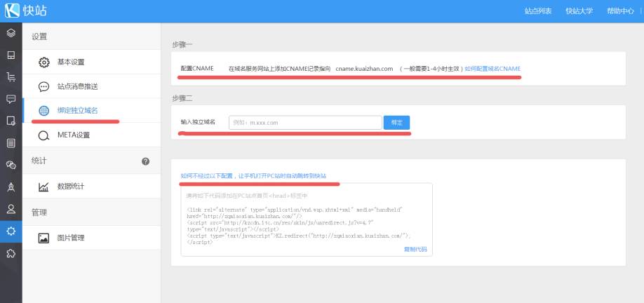This screenshot has width=644, height=303.
Task: Click the 快站 brand text
Action: pos(35,11)
